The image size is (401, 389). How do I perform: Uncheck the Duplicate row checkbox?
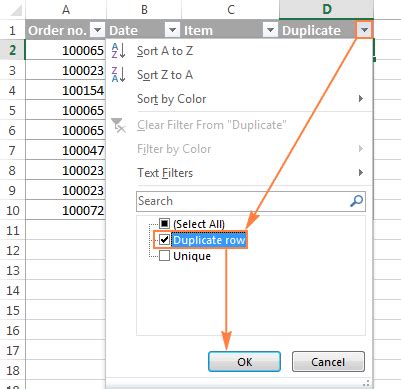[x=164, y=240]
